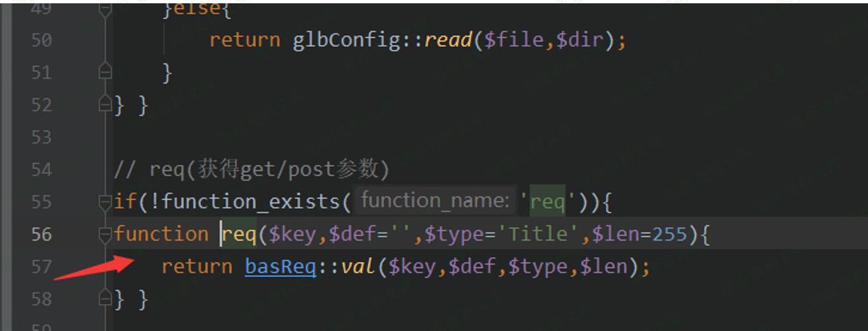Click the fold end marker on line 51
Screen dimensions: 868x331
click(x=105, y=73)
